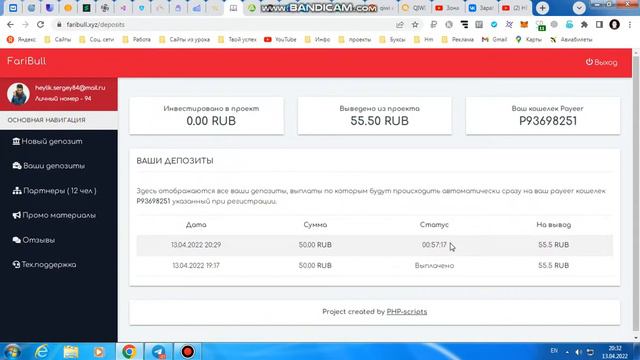This screenshot has width=640, height=360.
Task: Click the Bandicam recorder taskbar icon
Action: click(x=187, y=351)
